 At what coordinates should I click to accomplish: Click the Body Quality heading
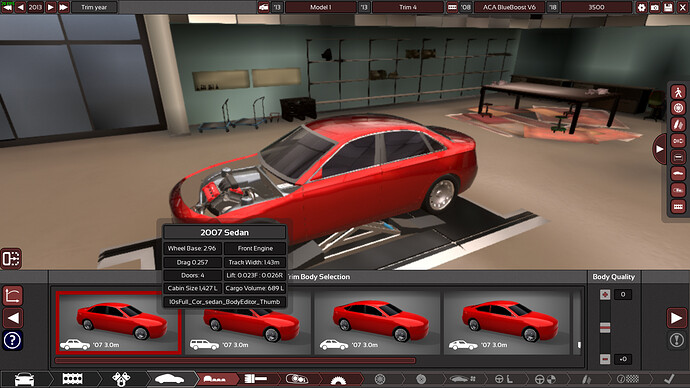[x=613, y=277]
